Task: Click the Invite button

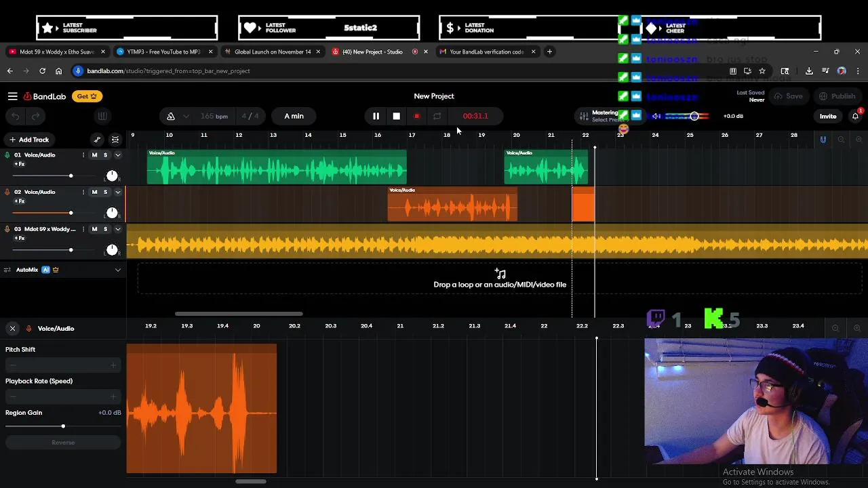Action: 828,116
